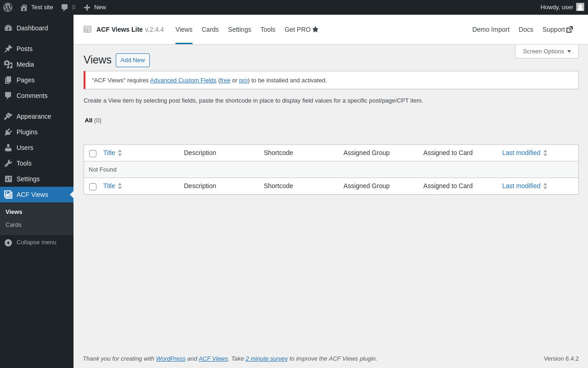Click Get PRO with star icon
This screenshot has height=368, width=588.
pyautogui.click(x=301, y=29)
